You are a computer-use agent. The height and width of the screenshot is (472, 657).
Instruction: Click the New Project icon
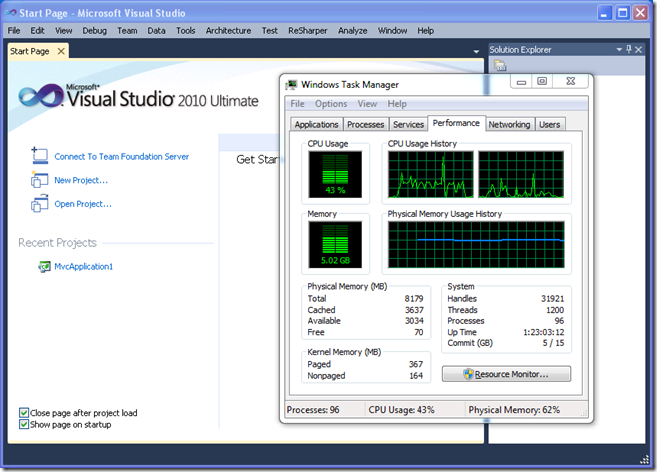pos(39,180)
